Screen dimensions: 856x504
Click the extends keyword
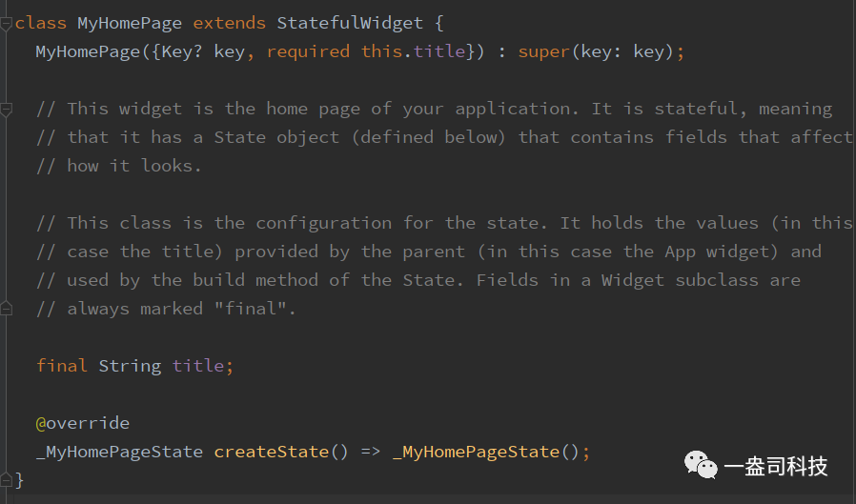pyautogui.click(x=230, y=23)
